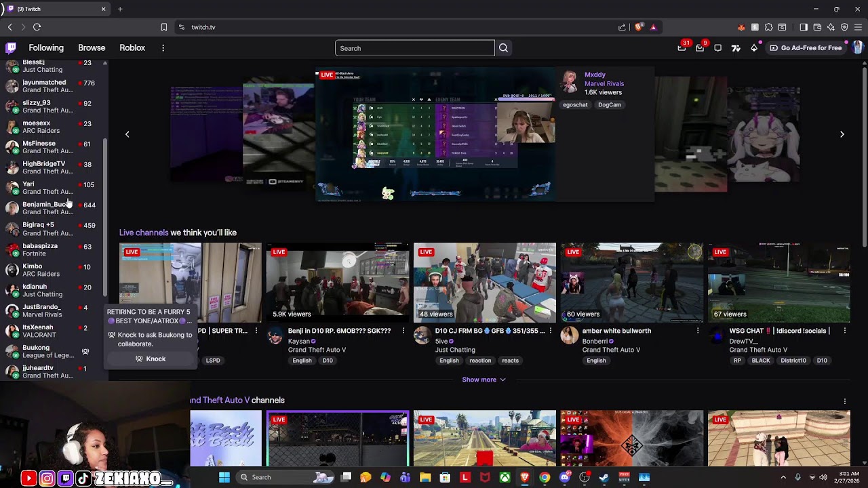The height and width of the screenshot is (488, 868).
Task: Click the featured Mxddy live stream player
Action: coord(435,135)
